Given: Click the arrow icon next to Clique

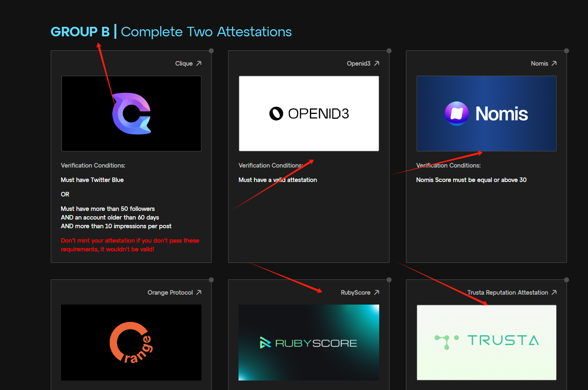Looking at the screenshot, I should [199, 63].
